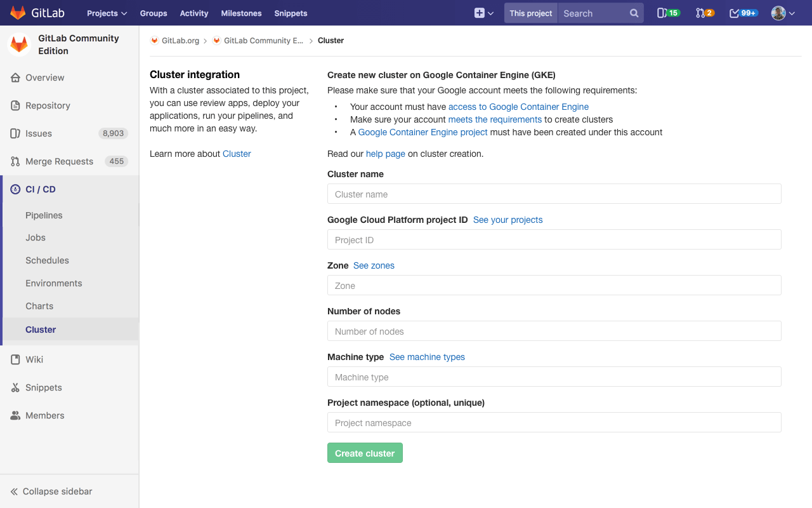Image resolution: width=812 pixels, height=508 pixels.
Task: Click the Members sidebar icon
Action: pyautogui.click(x=14, y=415)
